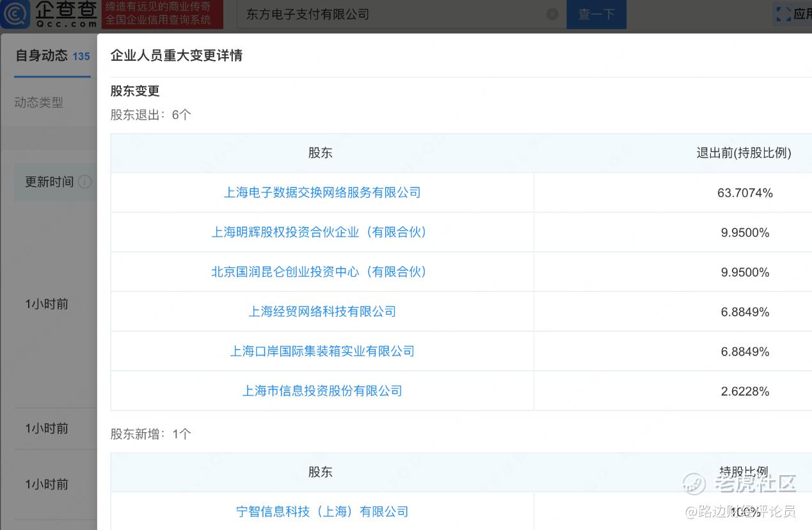This screenshot has width=812, height=530.
Task: Click the 动态类型 filter label
Action: click(39, 102)
